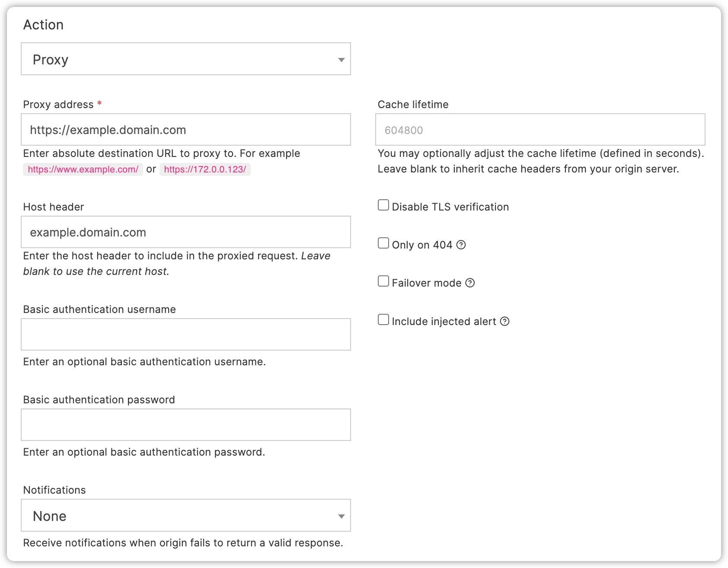Screen dimensions: 728x568
Task: Click the help icon beside Only on 404
Action: click(x=462, y=245)
